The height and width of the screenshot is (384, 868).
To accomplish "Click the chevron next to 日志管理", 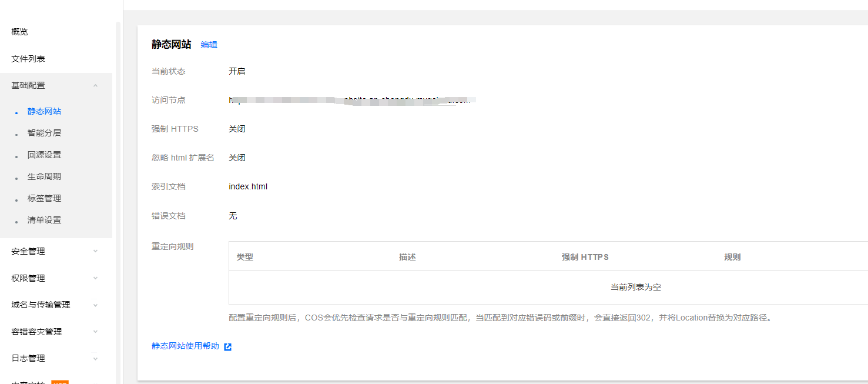I will point(95,359).
